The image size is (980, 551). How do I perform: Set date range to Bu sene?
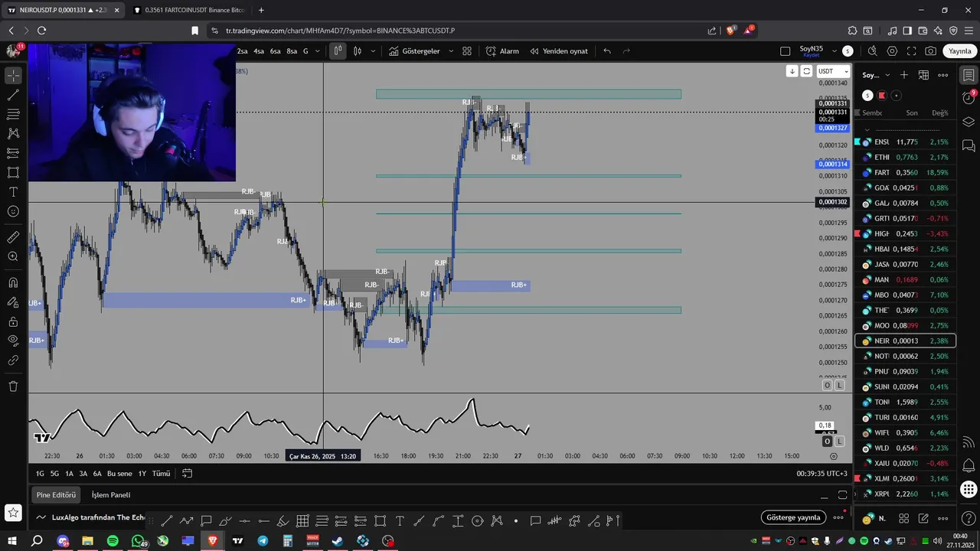point(119,474)
